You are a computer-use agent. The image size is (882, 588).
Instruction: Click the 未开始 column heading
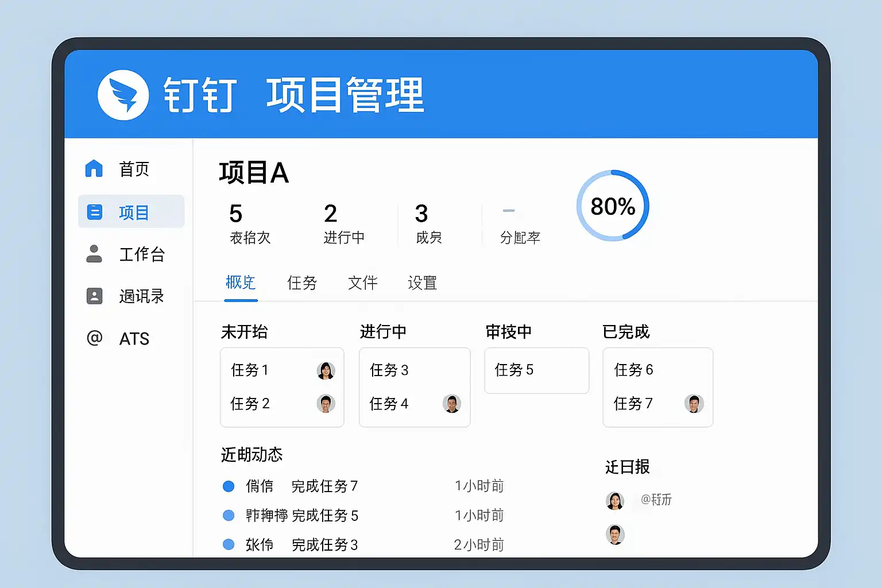(244, 332)
